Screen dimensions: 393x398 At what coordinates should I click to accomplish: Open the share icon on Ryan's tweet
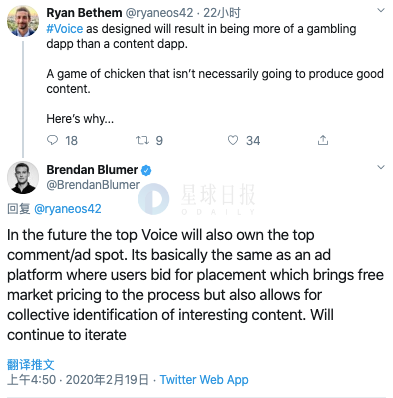point(322,140)
